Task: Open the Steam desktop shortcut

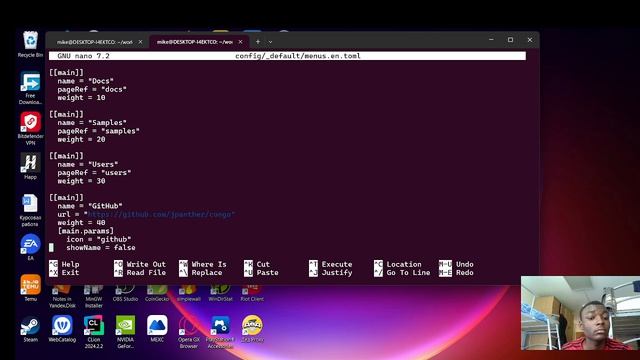Action: pos(30,329)
